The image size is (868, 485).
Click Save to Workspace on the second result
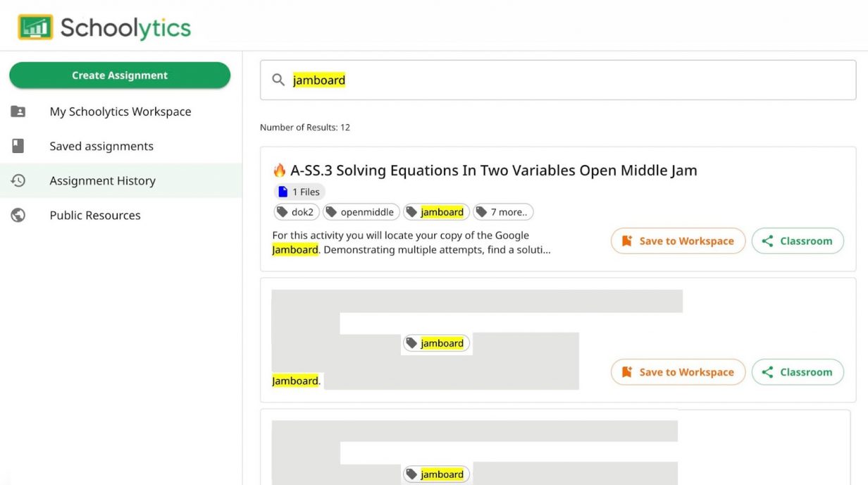tap(678, 372)
